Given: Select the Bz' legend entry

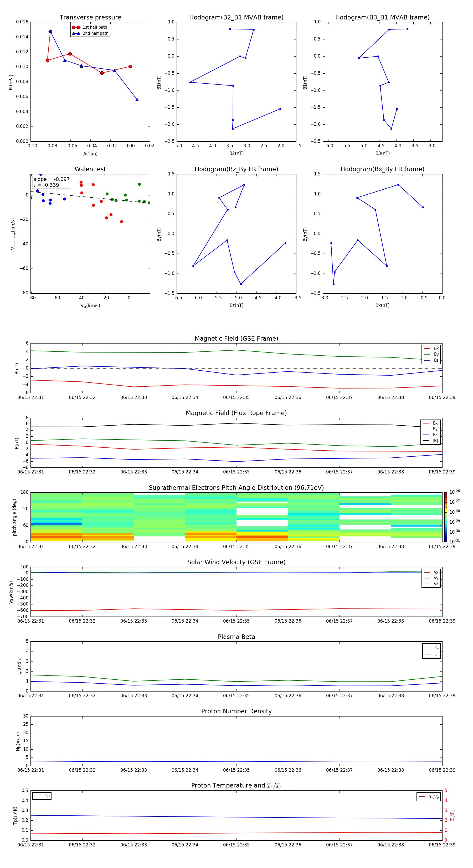Looking at the screenshot, I should click(x=431, y=435).
